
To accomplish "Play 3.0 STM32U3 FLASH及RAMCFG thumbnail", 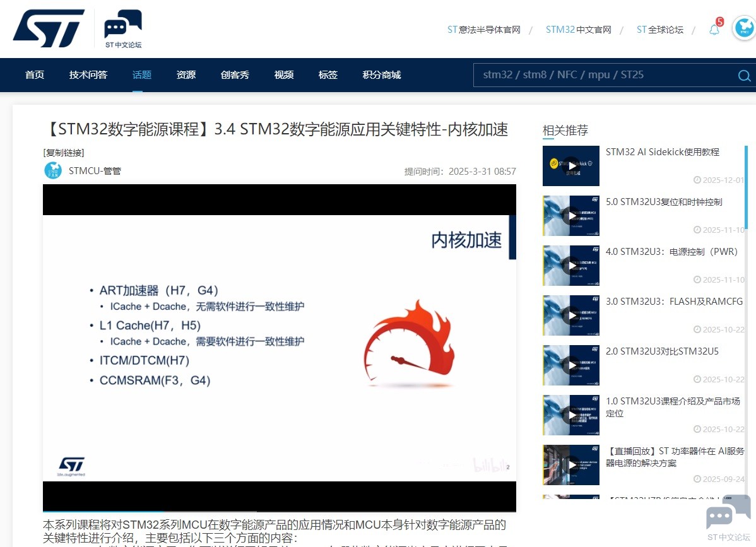I will [571, 315].
